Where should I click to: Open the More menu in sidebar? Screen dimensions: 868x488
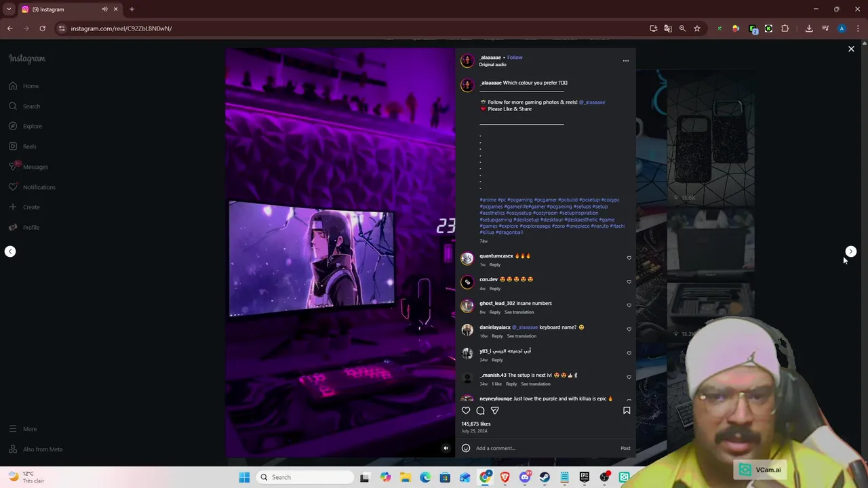(x=23, y=429)
